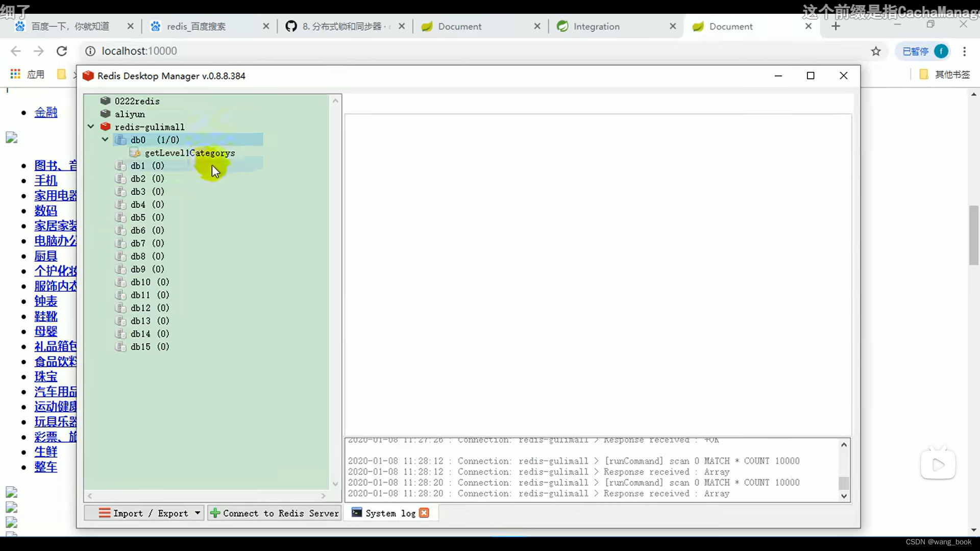Screen dimensions: 980x551
Task: Open the Import / Export dropdown arrow
Action: point(198,513)
